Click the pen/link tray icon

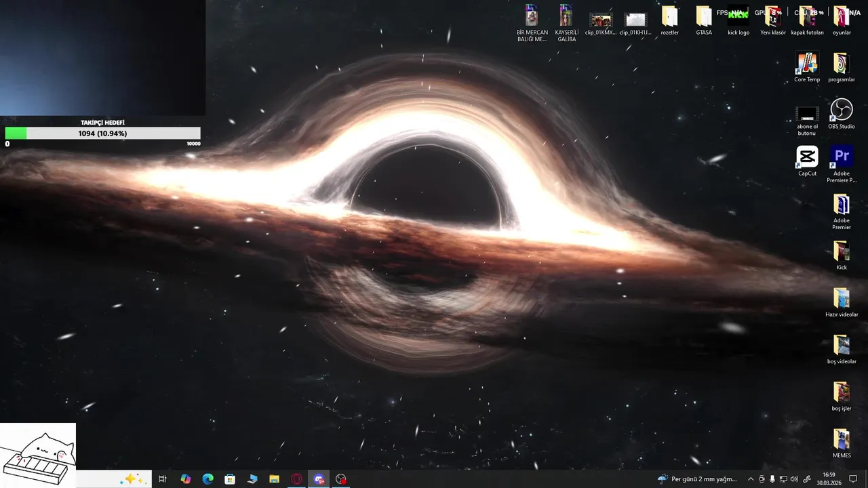[807, 479]
